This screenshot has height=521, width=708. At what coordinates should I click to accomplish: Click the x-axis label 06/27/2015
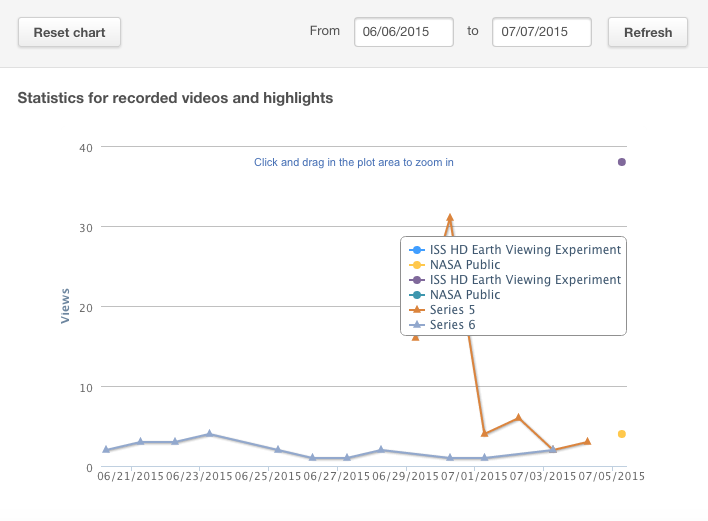pos(336,476)
